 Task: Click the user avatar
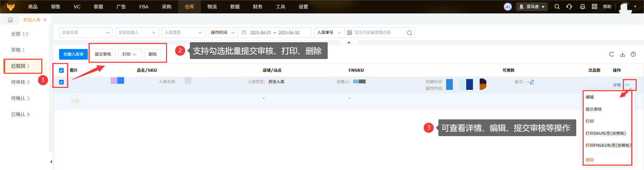coord(625,7)
